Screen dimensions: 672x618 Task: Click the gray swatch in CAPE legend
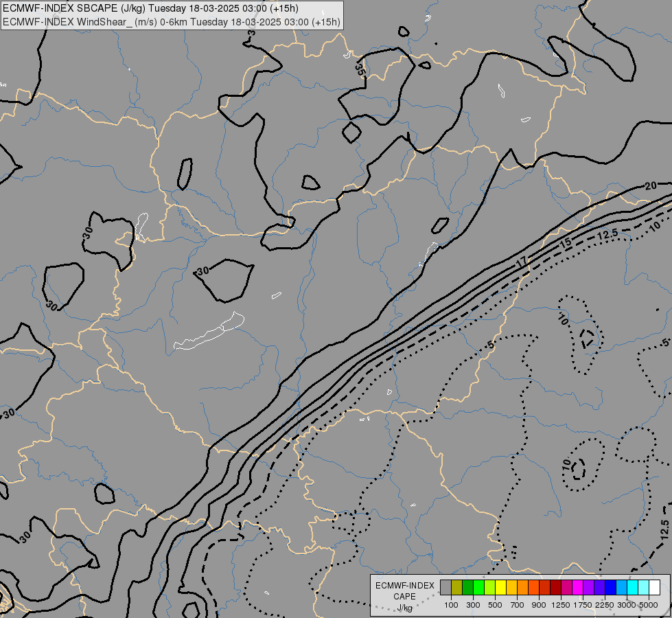point(445,587)
